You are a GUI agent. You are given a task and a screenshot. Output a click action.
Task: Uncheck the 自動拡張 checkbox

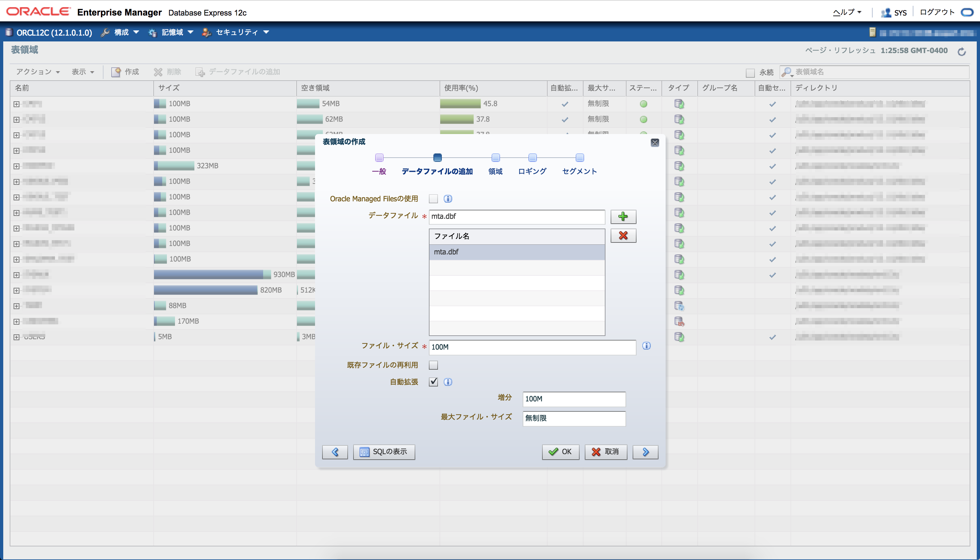pyautogui.click(x=433, y=382)
